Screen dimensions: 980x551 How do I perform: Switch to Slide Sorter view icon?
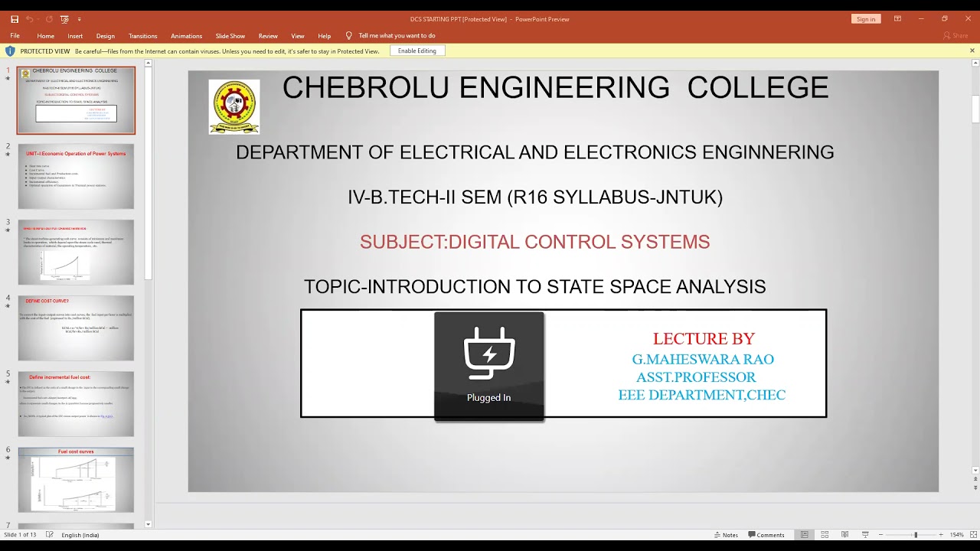point(825,535)
